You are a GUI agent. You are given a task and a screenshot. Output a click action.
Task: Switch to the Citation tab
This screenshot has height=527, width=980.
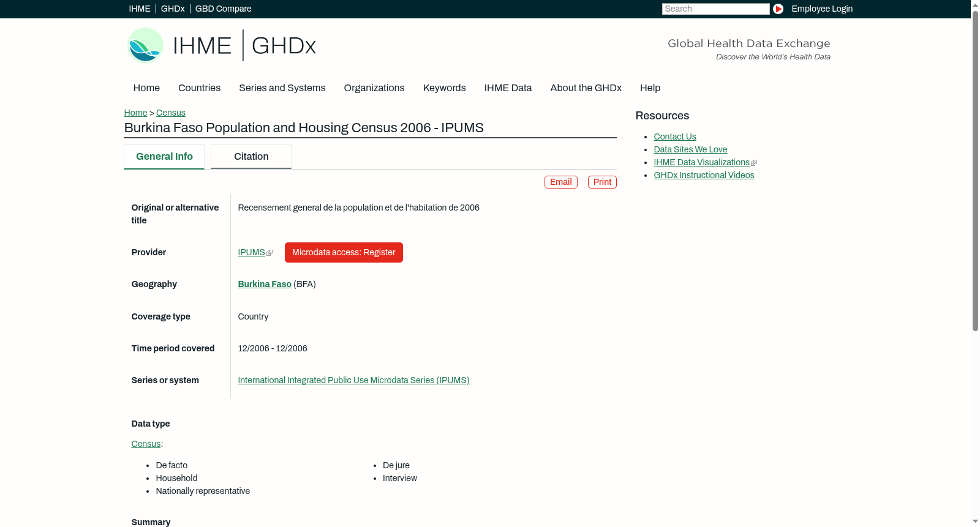pos(251,157)
